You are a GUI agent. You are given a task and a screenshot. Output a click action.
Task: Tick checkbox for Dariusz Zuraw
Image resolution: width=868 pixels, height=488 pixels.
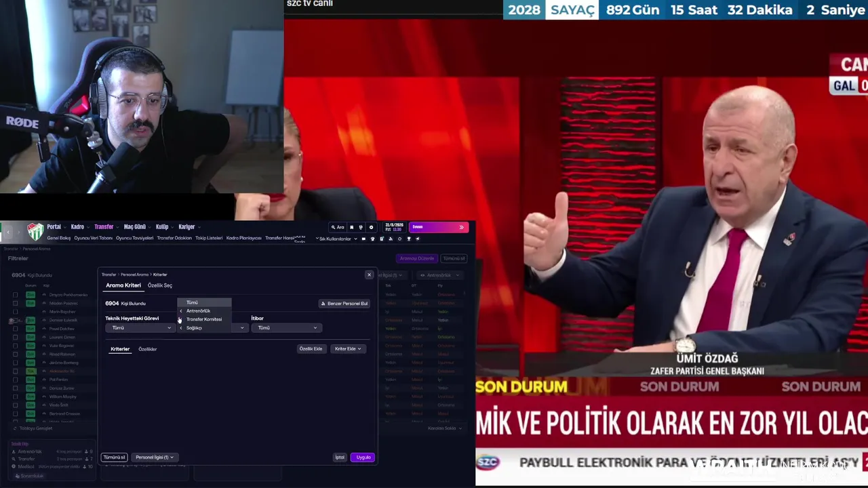(15, 388)
